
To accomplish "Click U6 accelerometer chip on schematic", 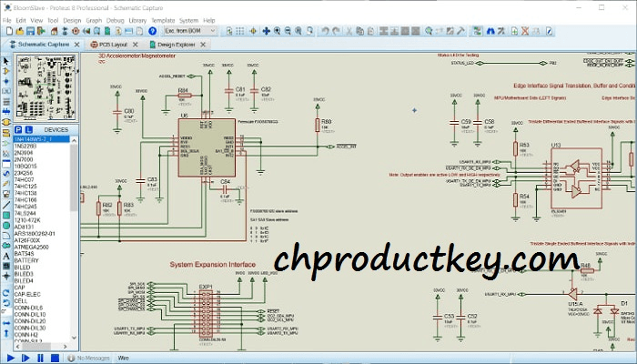I will pyautogui.click(x=207, y=147).
